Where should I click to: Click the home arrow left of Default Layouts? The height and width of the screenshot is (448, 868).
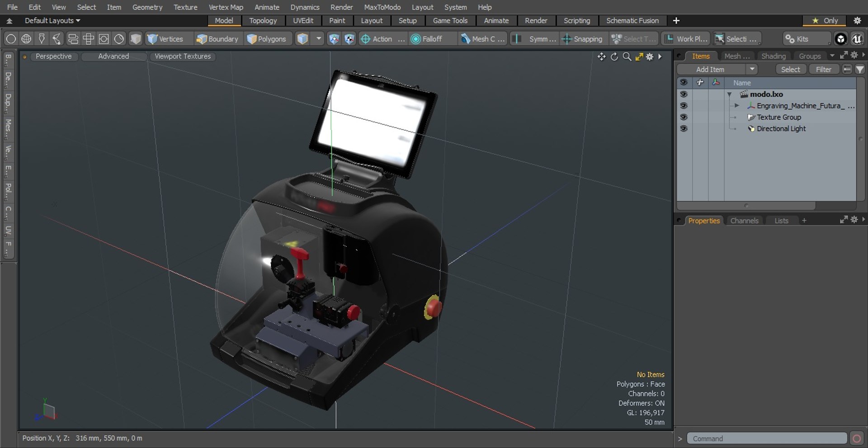9,20
